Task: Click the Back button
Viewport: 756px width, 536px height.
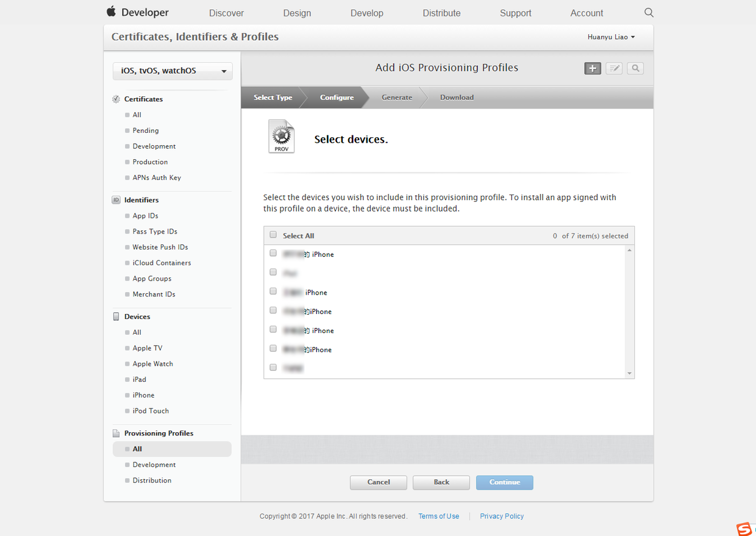Action: pos(441,482)
